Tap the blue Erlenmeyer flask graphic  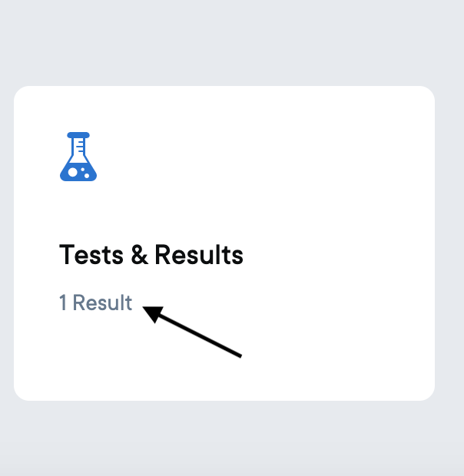[x=78, y=157]
